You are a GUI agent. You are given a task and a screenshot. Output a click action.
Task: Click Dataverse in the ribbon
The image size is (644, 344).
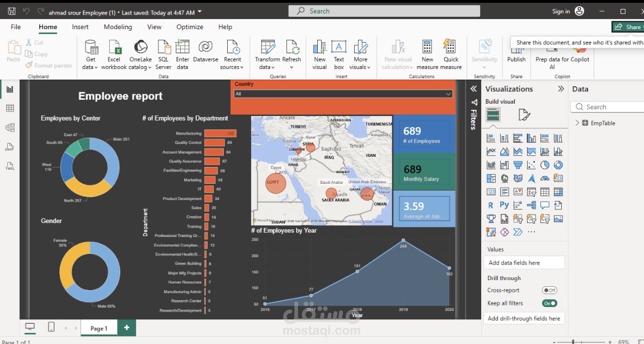[x=205, y=52]
